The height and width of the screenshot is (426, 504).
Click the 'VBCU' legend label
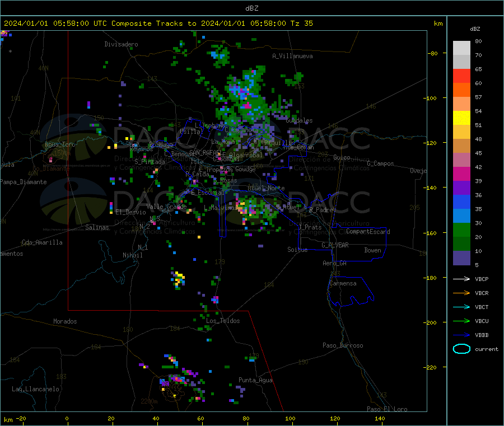coord(482,321)
